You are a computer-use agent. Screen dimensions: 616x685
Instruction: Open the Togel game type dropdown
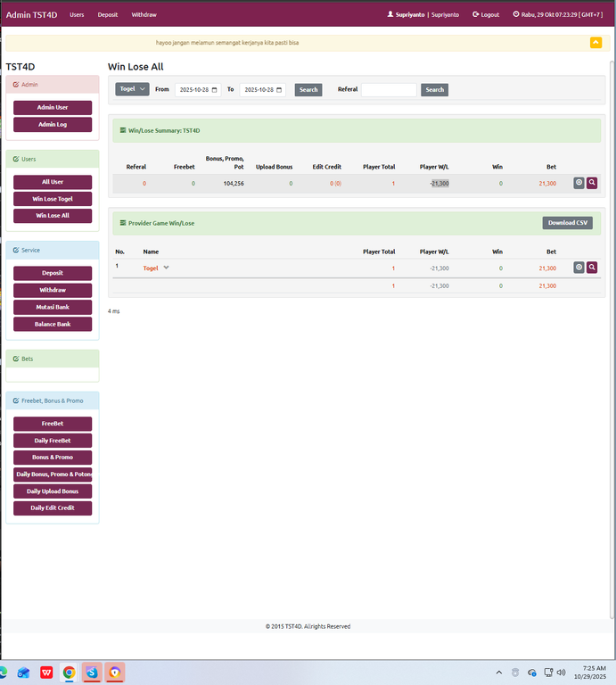(132, 89)
